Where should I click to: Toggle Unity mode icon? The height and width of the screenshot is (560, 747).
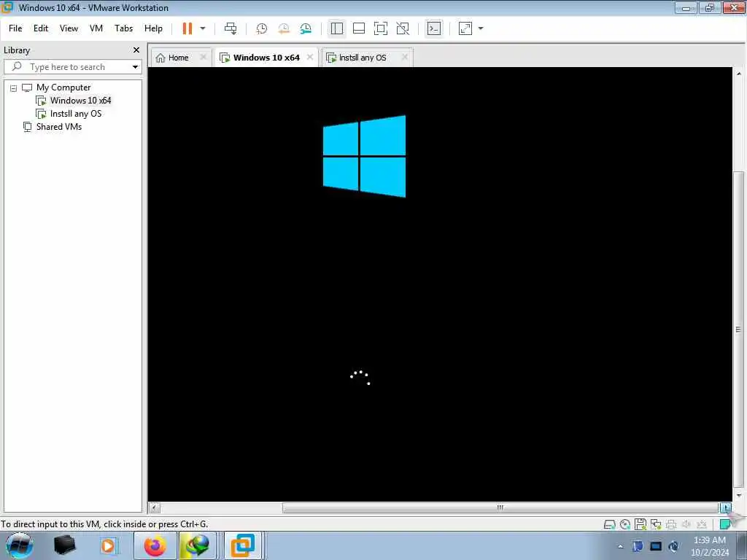403,28
